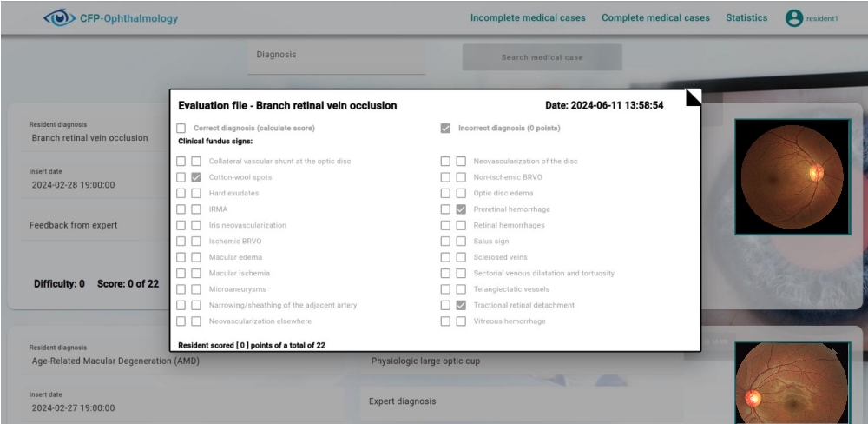Open the resident1 user account icon
This screenshot has width=868, height=424.
point(793,18)
